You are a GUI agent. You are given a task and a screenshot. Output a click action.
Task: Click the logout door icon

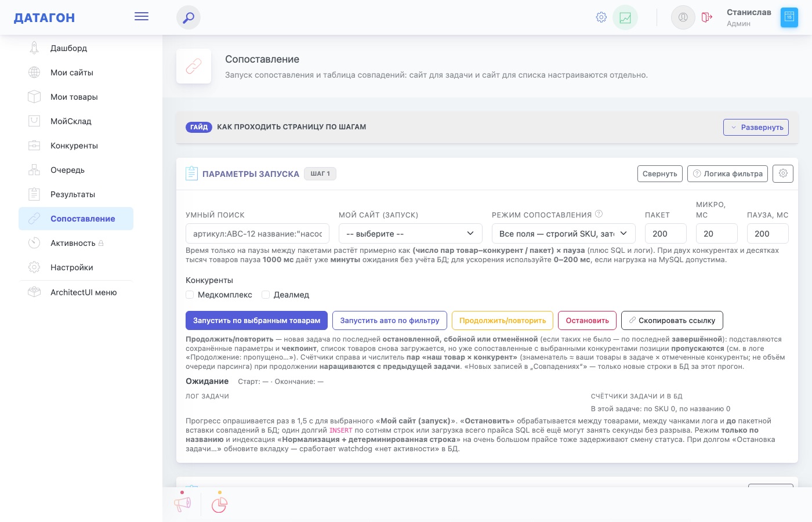click(706, 17)
